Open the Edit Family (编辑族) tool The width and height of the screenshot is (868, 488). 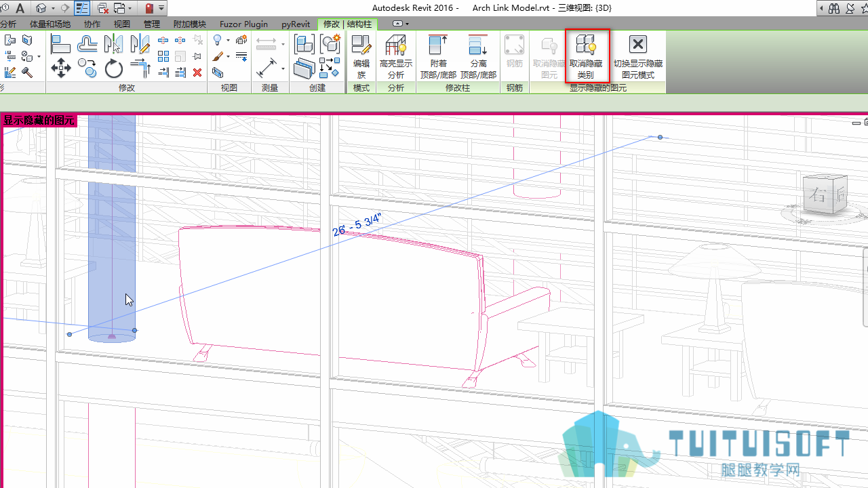tap(361, 57)
